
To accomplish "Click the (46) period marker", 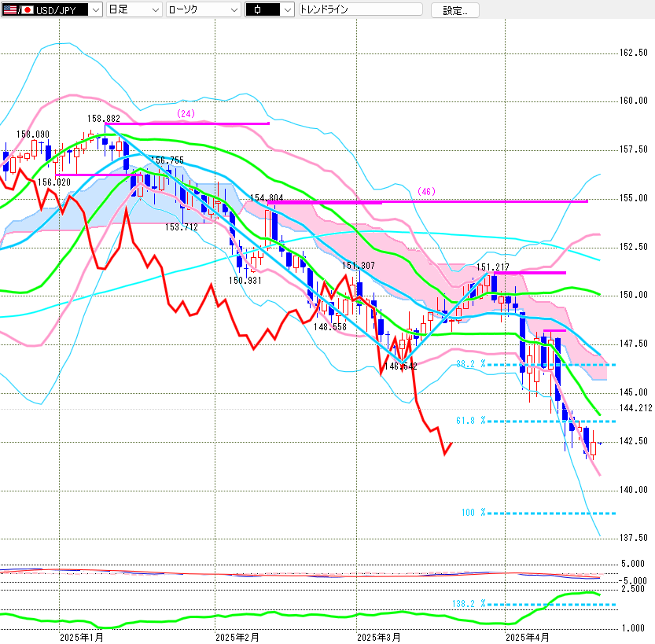I will 426,191.
